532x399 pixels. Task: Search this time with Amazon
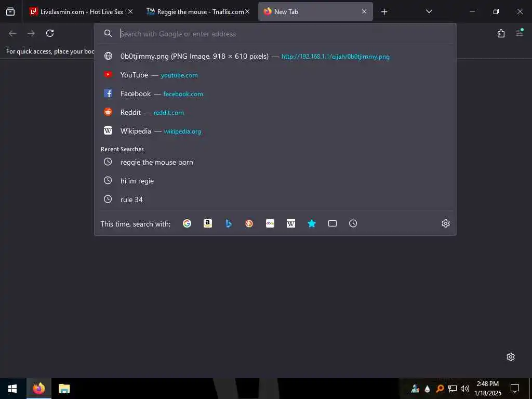208,223
